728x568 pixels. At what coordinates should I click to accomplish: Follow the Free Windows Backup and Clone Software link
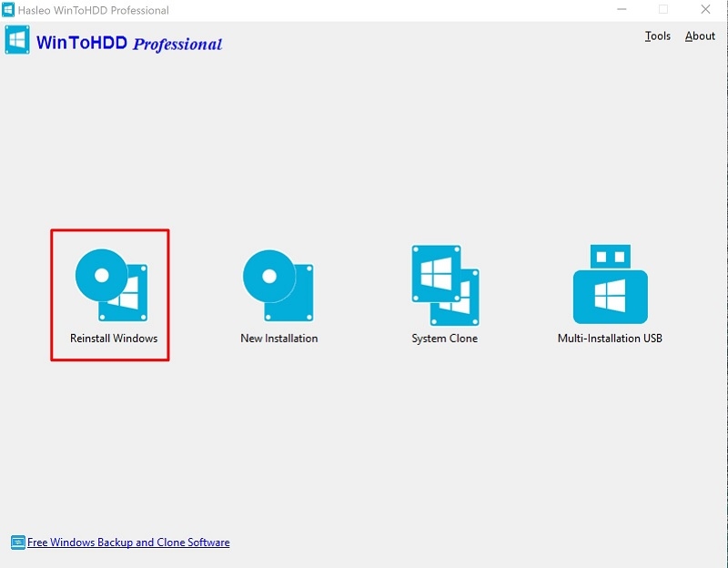(x=128, y=542)
